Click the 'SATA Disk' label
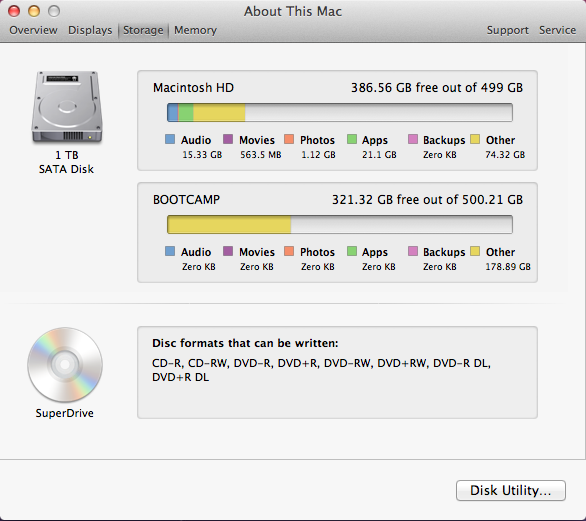The image size is (586, 521). coord(67,169)
